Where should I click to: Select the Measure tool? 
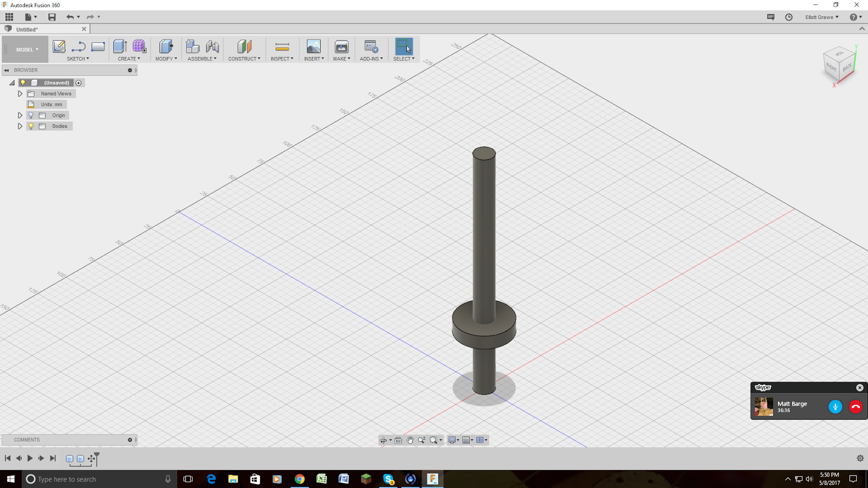282,47
